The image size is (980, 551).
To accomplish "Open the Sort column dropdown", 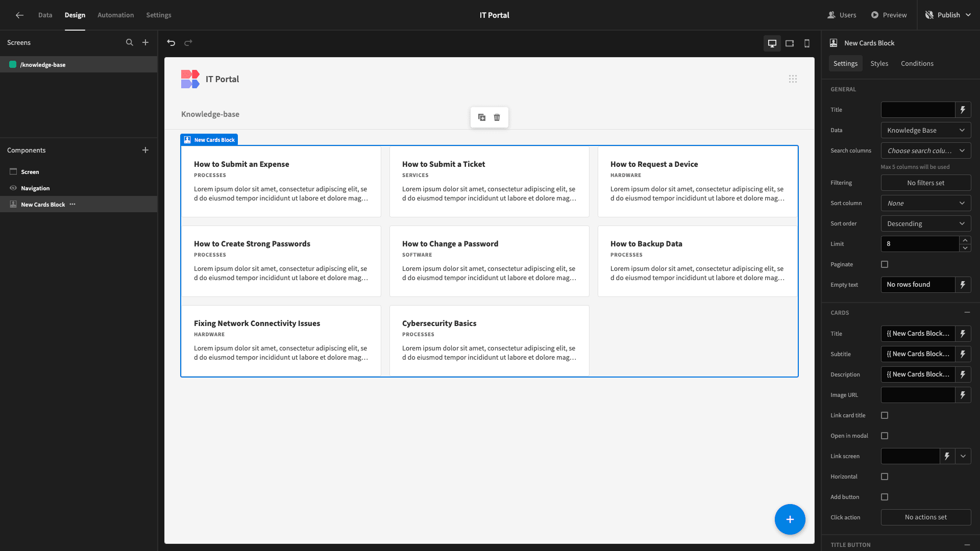I will click(926, 203).
